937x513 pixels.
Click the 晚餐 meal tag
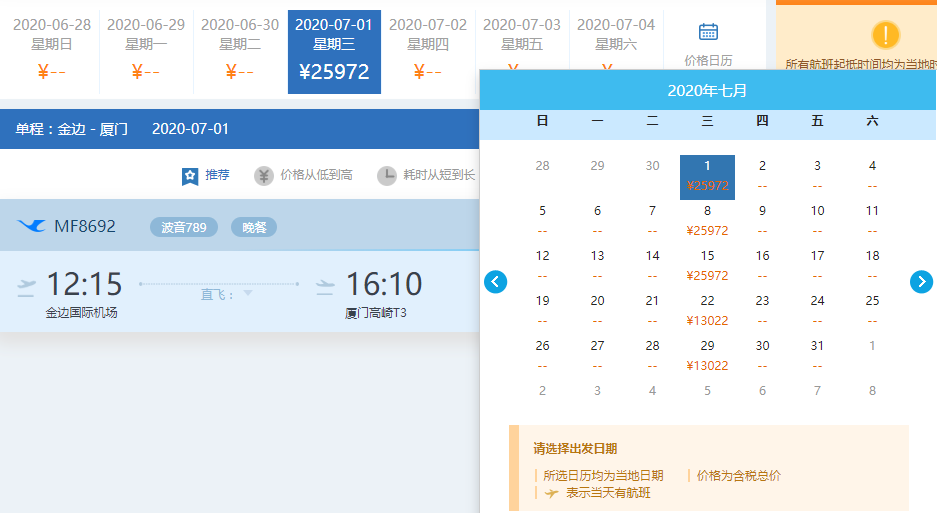point(254,227)
